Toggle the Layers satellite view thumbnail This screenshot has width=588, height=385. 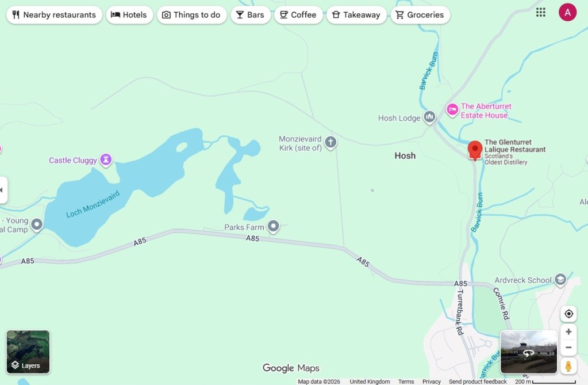28,352
